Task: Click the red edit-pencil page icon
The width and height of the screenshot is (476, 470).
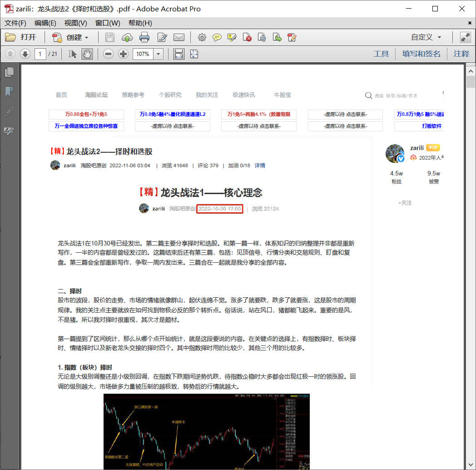Action: click(292, 37)
